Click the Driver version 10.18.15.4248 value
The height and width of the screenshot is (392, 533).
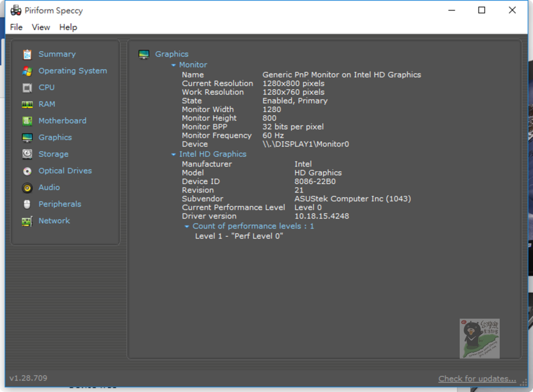coord(322,216)
